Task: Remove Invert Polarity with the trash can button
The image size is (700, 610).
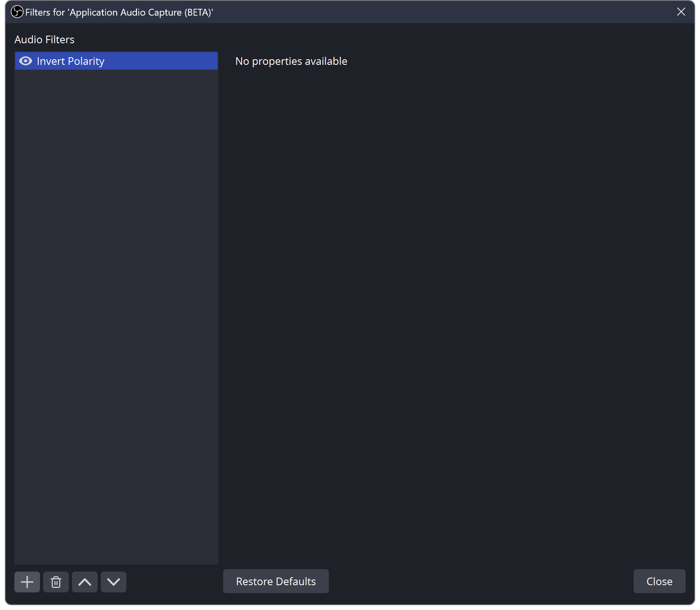Action: coord(56,582)
